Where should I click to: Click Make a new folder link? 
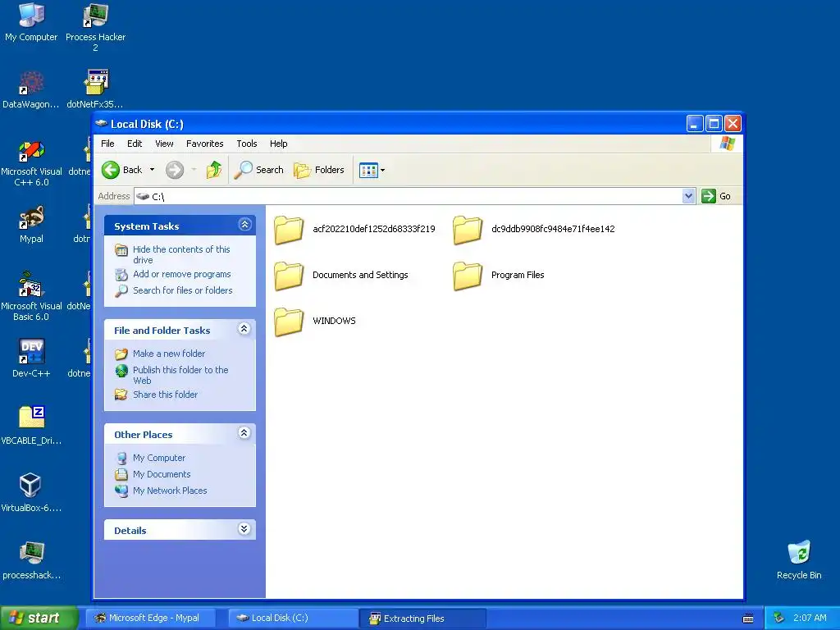point(169,354)
